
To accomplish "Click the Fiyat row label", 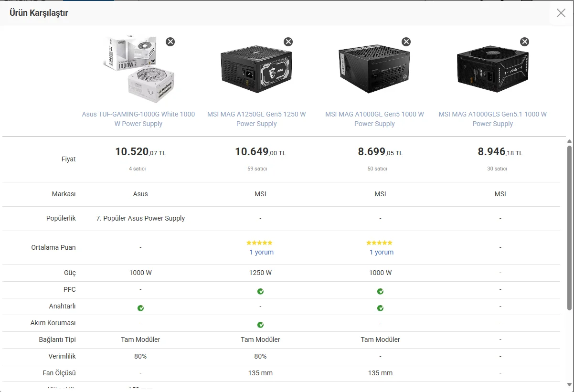I will coord(68,159).
